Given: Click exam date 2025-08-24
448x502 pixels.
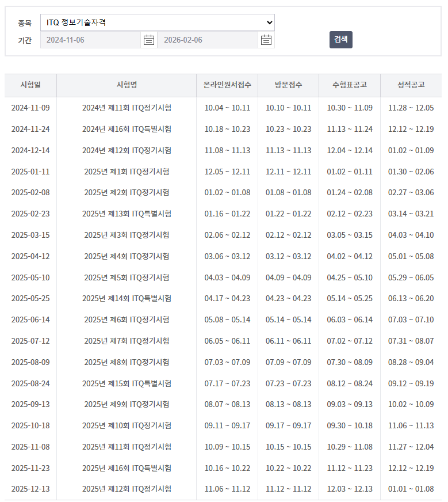Looking at the screenshot, I should tap(30, 383).
